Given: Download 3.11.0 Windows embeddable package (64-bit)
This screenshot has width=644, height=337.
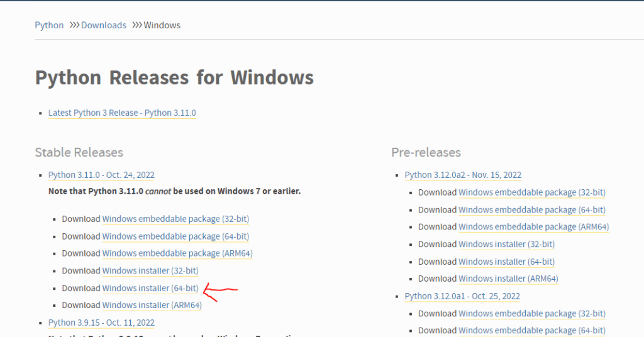Looking at the screenshot, I should point(175,236).
